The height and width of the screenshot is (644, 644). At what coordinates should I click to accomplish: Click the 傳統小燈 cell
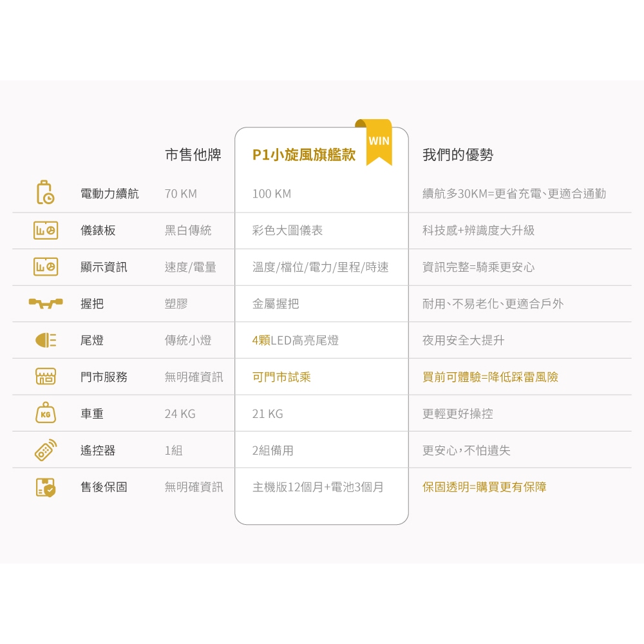point(188,340)
